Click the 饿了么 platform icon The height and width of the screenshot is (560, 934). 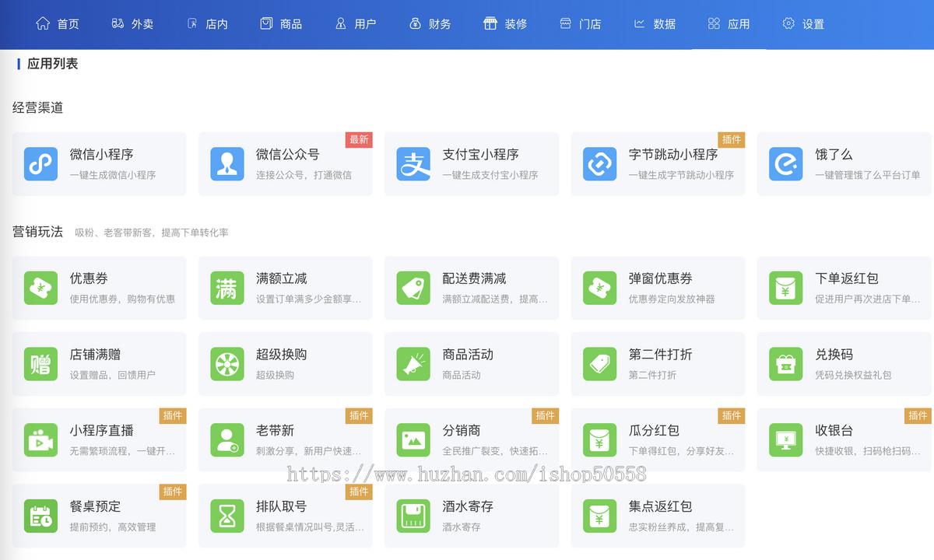pos(786,164)
